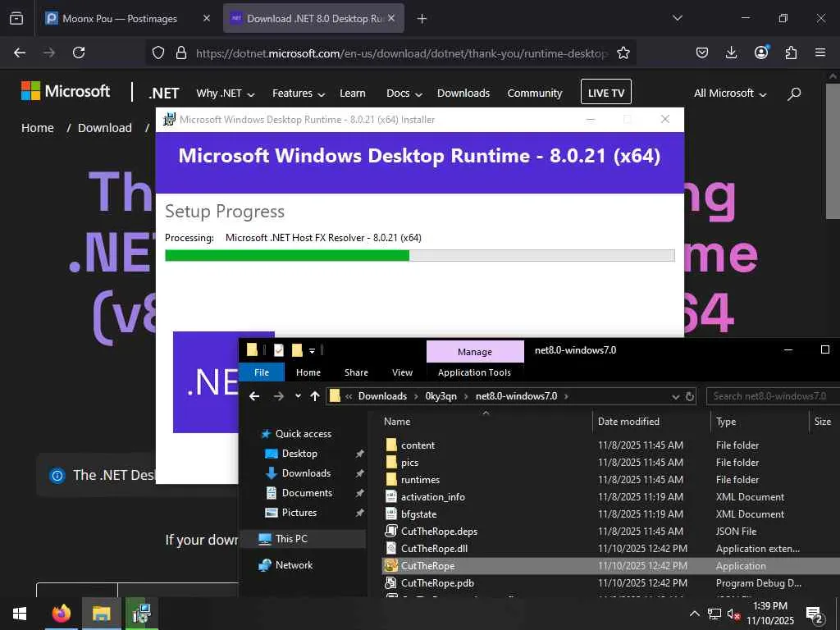Open Customize Quick Access Toolbar dropdown
The height and width of the screenshot is (630, 840).
pyautogui.click(x=312, y=351)
